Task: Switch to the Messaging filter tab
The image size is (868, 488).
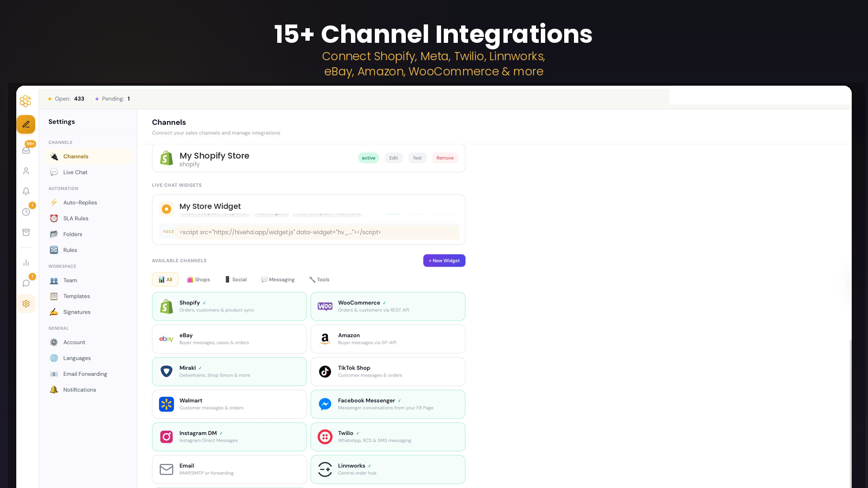Action: pos(278,280)
